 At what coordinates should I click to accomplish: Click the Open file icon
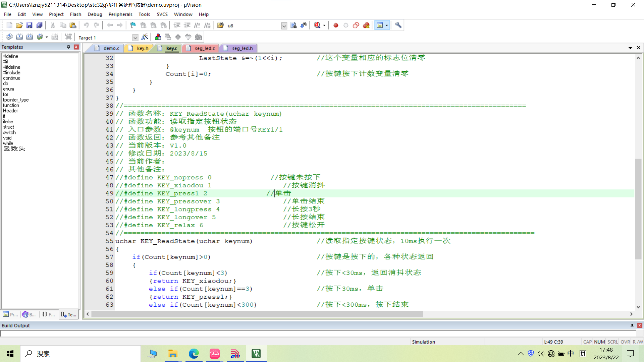[x=19, y=25]
